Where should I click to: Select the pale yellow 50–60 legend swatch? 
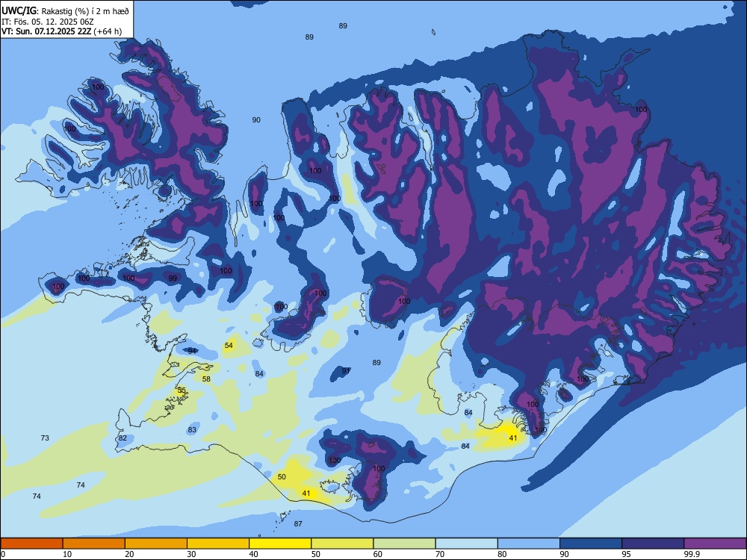343,544
